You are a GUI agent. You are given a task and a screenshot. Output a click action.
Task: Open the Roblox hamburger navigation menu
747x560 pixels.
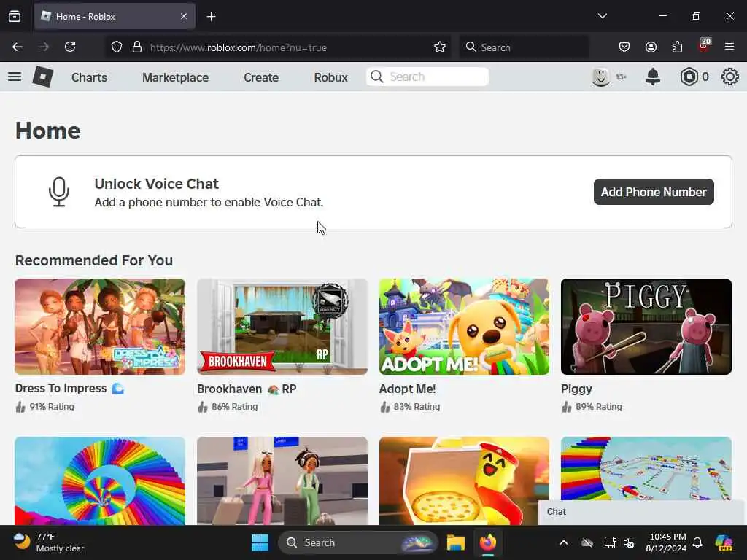[15, 77]
